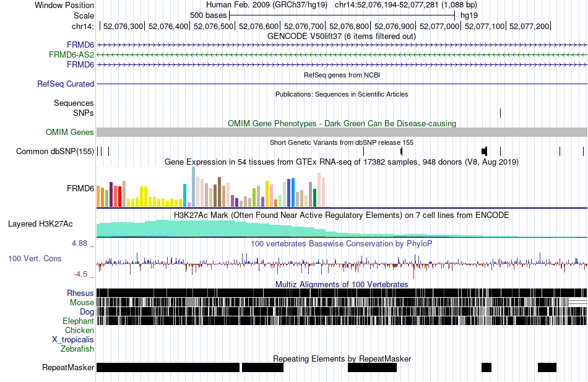Click the 500 bases scale text
Viewport: 588px width, 382px height.
coord(209,15)
